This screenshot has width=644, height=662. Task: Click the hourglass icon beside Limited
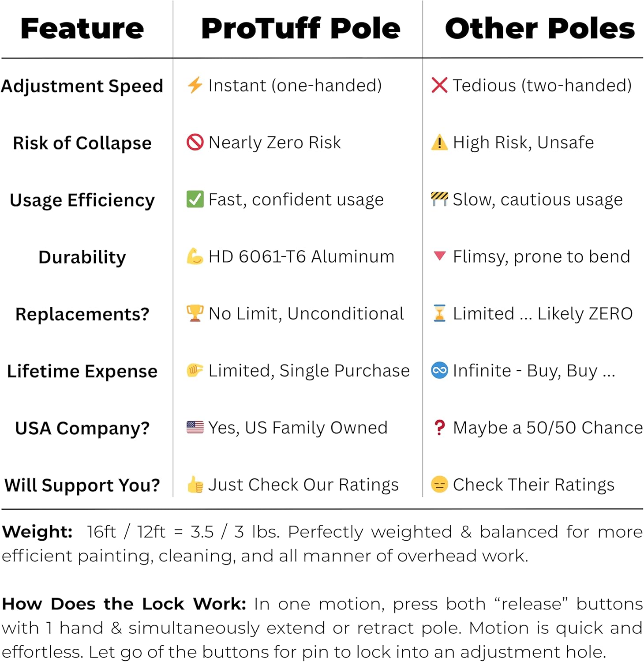[x=439, y=313]
